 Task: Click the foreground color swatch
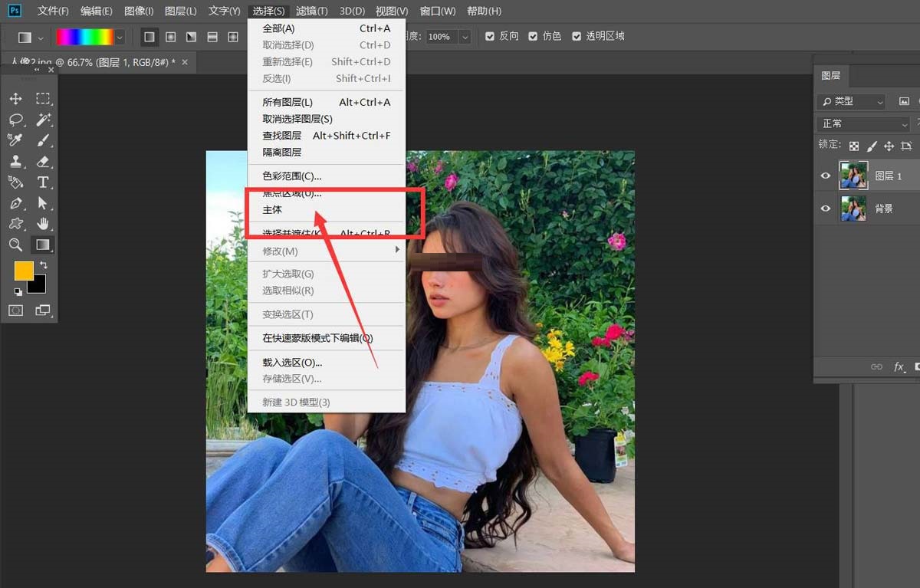pyautogui.click(x=25, y=271)
